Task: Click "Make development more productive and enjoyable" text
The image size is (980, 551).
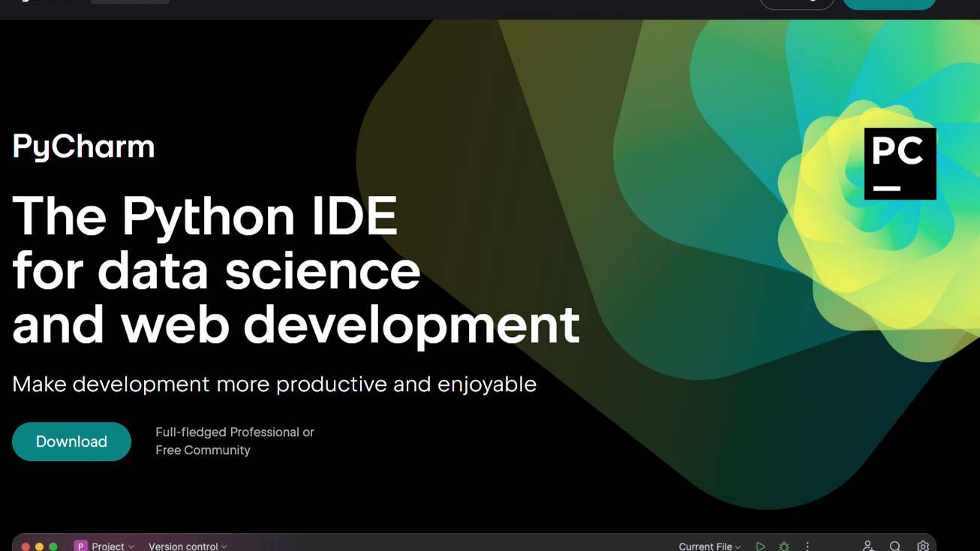Action: [275, 384]
